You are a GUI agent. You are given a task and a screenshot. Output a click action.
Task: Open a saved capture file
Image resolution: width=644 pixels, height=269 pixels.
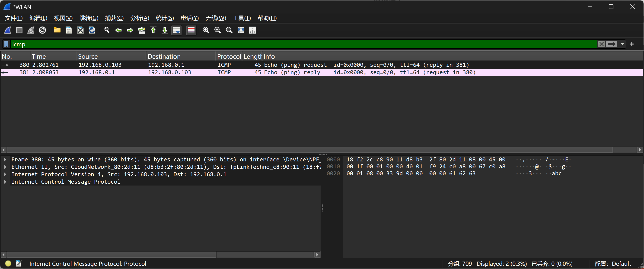57,30
